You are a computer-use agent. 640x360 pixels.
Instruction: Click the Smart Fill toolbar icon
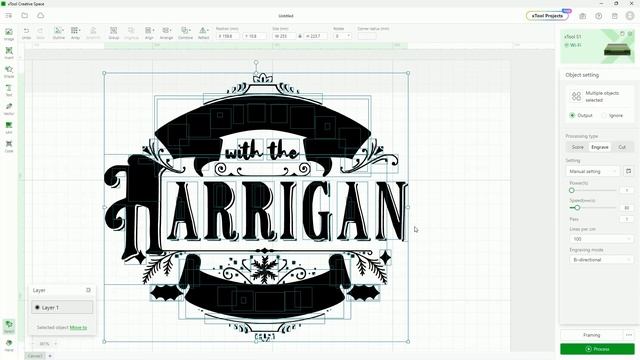pos(93,33)
